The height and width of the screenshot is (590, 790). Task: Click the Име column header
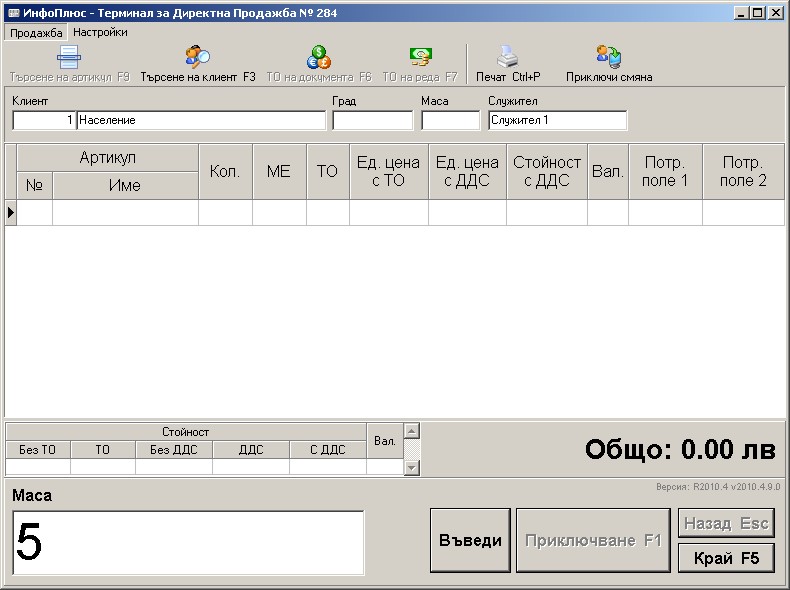click(x=125, y=185)
